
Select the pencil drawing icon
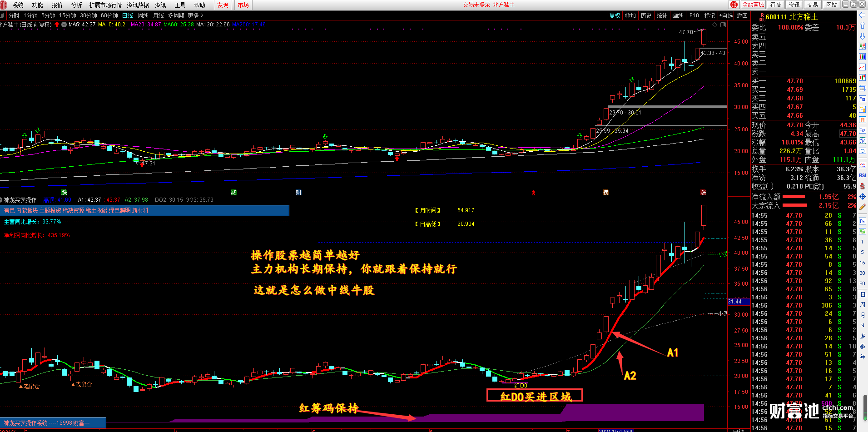pos(863,207)
